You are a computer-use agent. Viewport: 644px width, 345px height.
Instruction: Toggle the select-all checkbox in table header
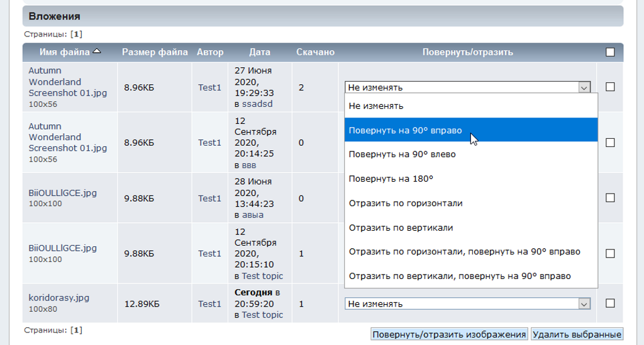609,52
